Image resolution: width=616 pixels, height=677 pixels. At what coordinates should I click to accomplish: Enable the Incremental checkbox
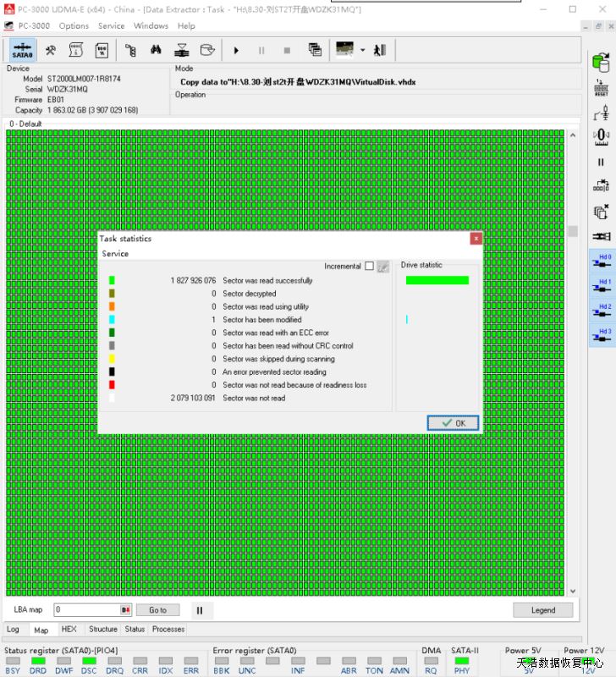click(369, 266)
